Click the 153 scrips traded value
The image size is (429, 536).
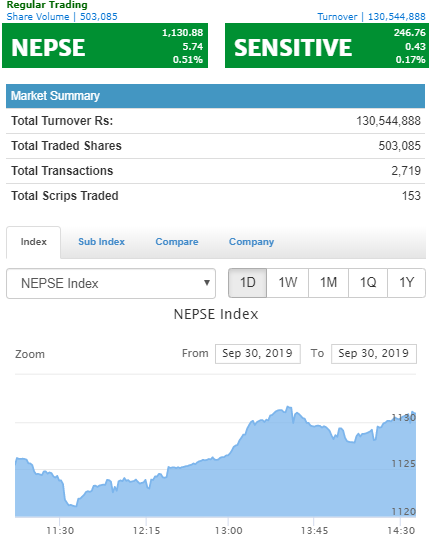tap(411, 196)
